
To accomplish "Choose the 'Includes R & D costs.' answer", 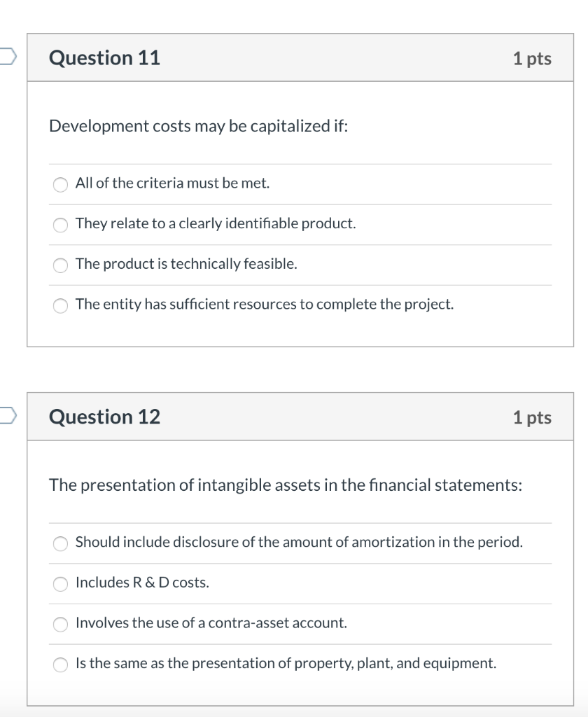I will point(60,584).
